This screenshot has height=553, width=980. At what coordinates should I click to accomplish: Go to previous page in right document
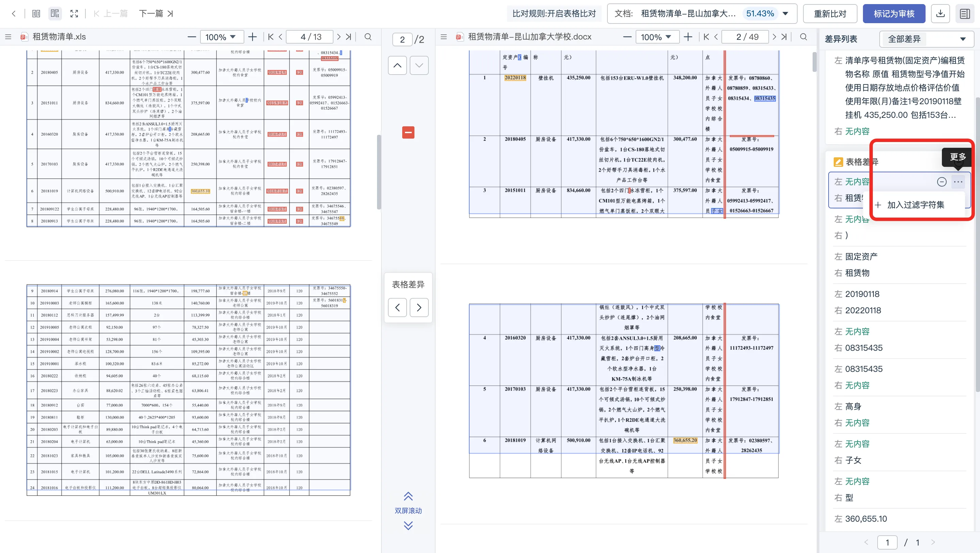pos(716,37)
